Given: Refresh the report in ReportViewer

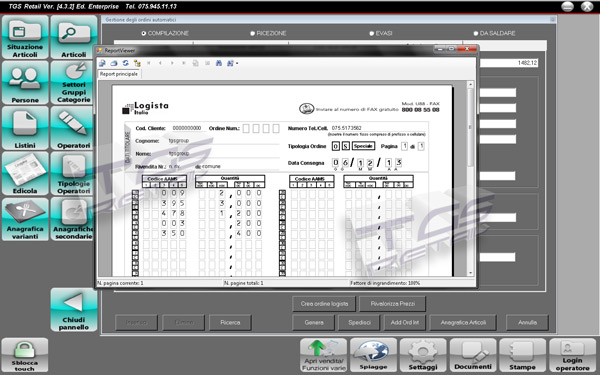Looking at the screenshot, I should [x=126, y=63].
